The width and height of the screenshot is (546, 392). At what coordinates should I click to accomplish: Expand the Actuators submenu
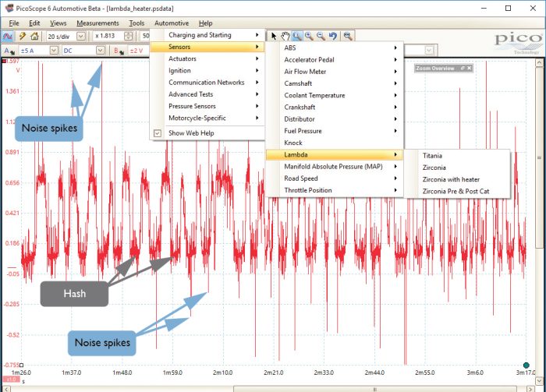[207, 58]
